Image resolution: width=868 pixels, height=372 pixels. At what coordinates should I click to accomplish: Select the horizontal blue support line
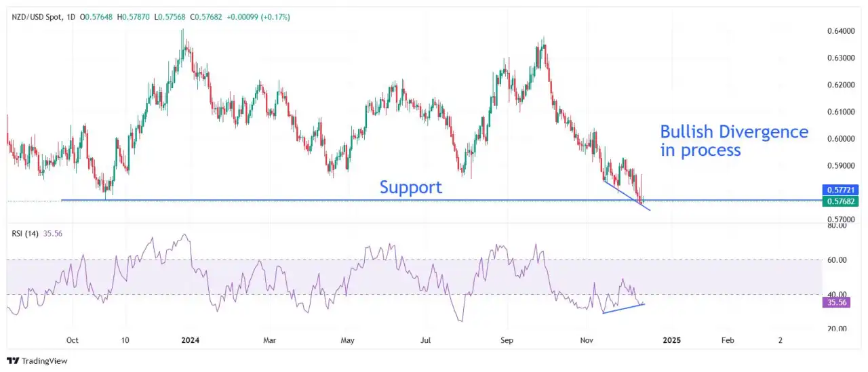click(x=441, y=200)
